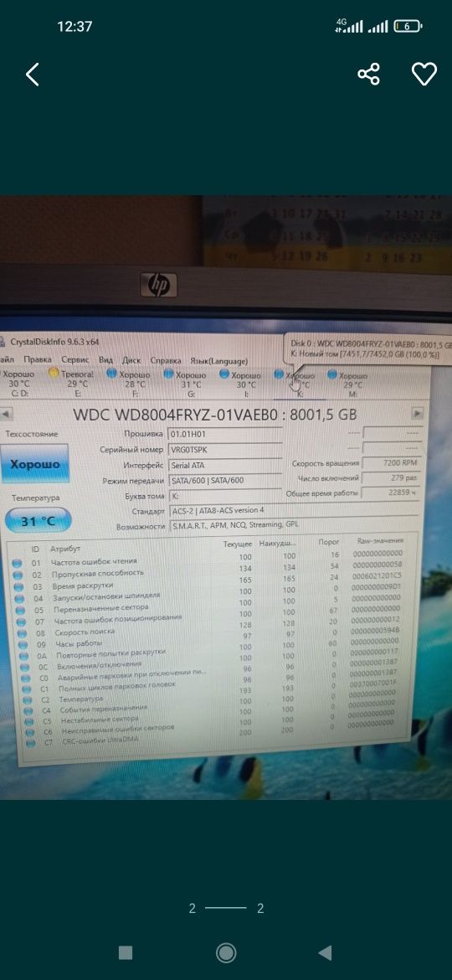This screenshot has height=980, width=452.
Task: Select the F: disk at 28 °C
Action: [129, 384]
